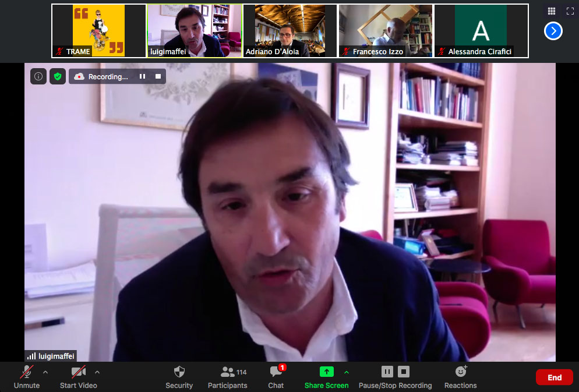Viewport: 579px width, 392px height.
Task: Switch to gallery view grid icon
Action: (551, 11)
